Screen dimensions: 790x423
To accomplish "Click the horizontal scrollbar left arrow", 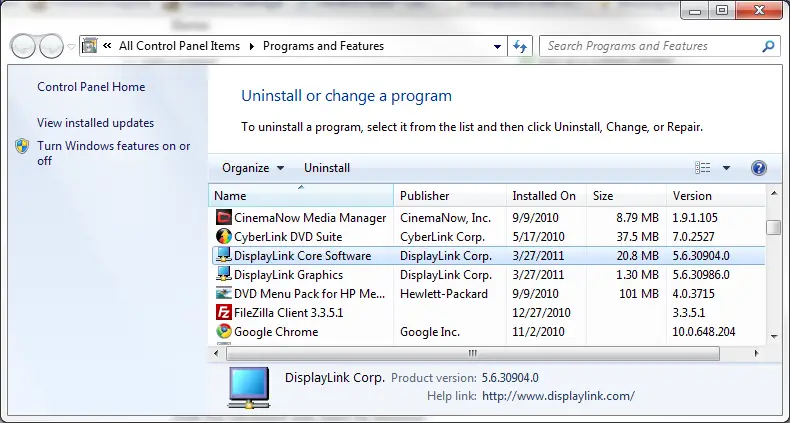I will point(216,354).
